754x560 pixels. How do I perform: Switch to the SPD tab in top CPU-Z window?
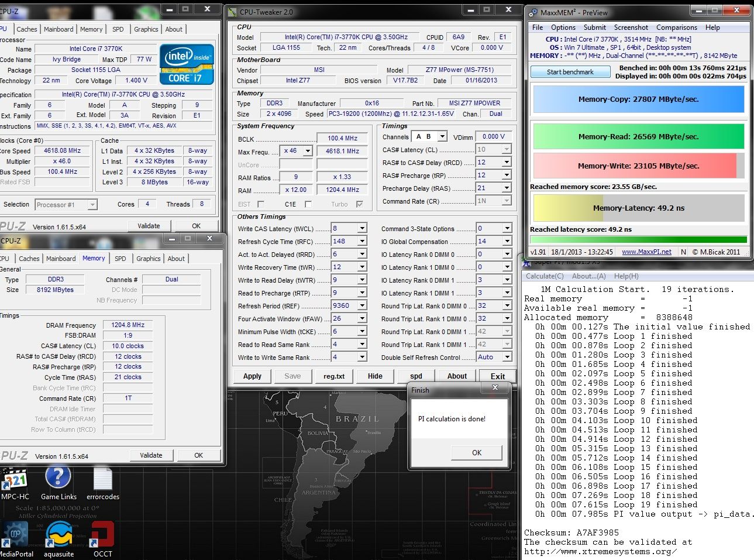pyautogui.click(x=118, y=29)
